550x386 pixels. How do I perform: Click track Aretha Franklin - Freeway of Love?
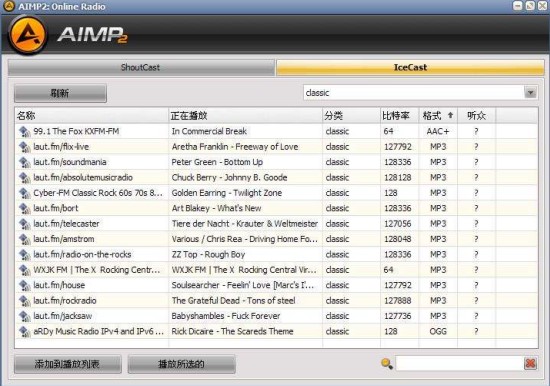click(235, 147)
